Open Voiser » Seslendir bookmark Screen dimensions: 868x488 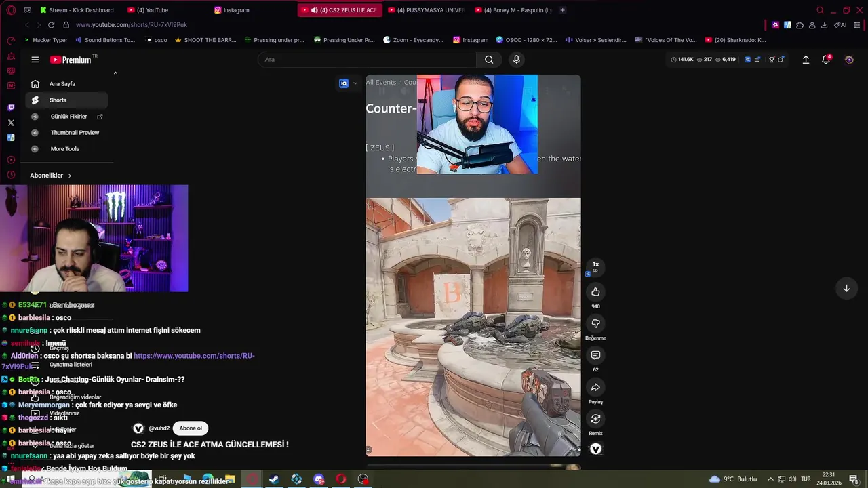tap(595, 40)
